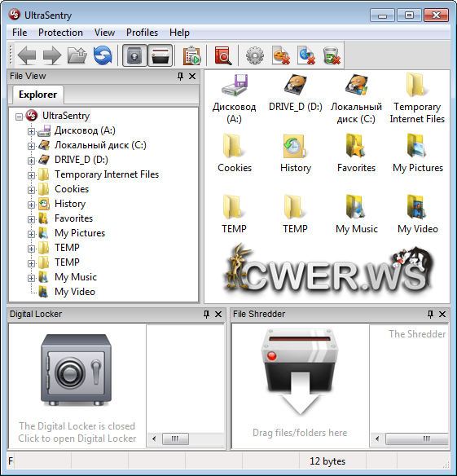
Task: Click left arrow of File Shredder list scrollbar
Action: coord(377,439)
